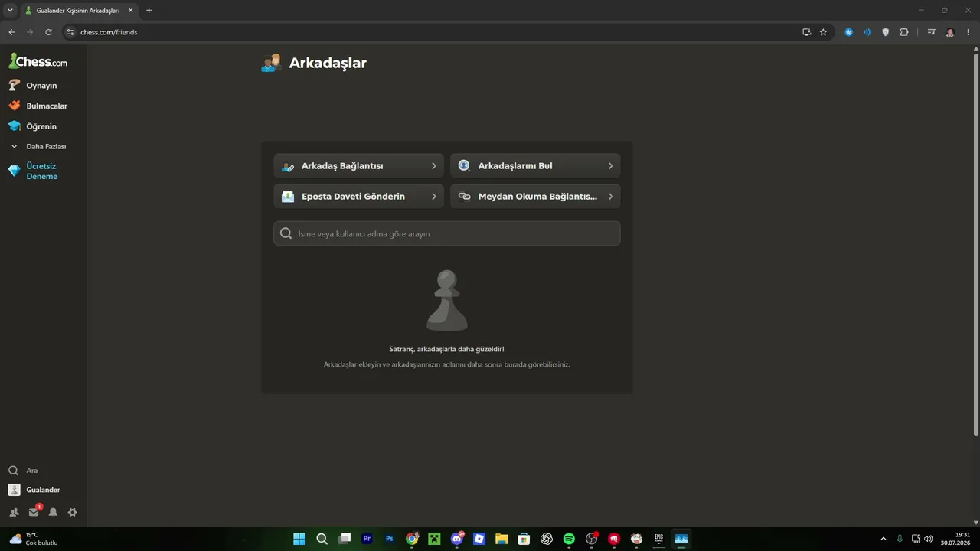Screen dimensions: 980x551
Task: Open the Extensions puzzle-piece menu
Action: coord(904,32)
